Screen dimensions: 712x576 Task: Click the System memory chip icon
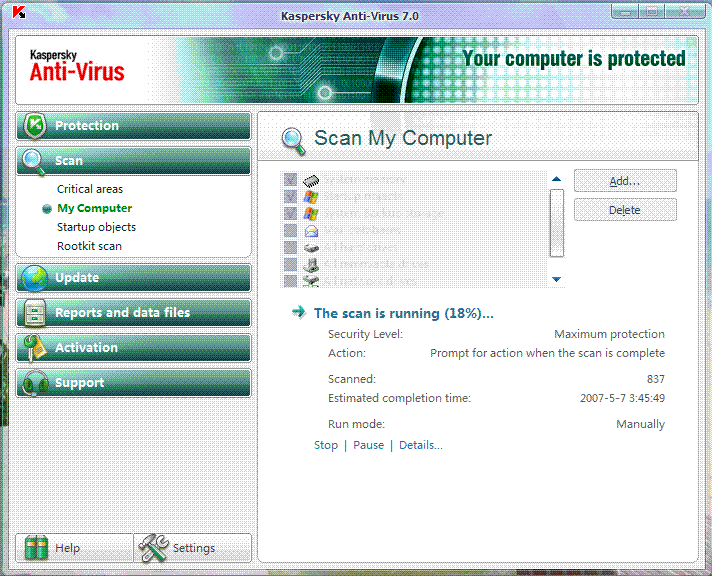pos(311,180)
